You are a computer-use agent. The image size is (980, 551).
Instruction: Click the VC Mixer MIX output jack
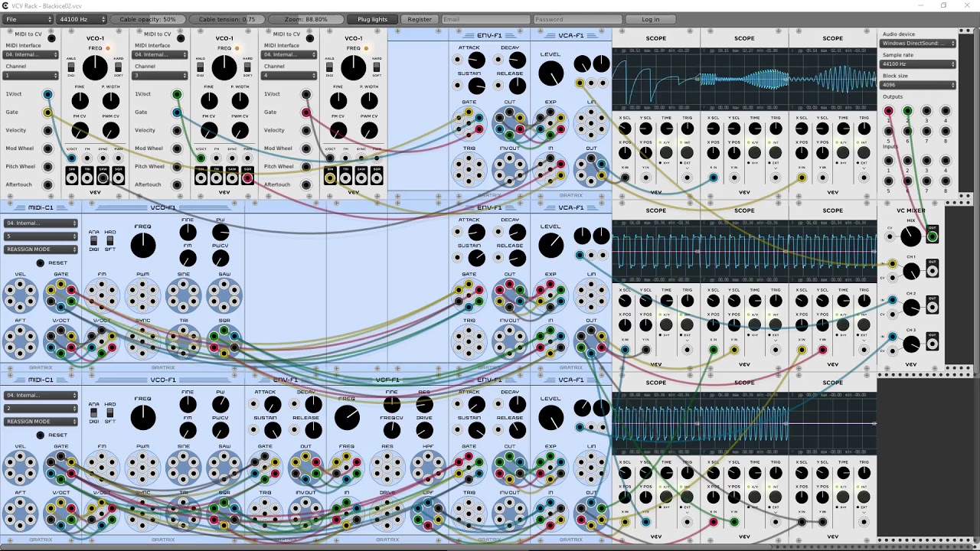point(932,236)
